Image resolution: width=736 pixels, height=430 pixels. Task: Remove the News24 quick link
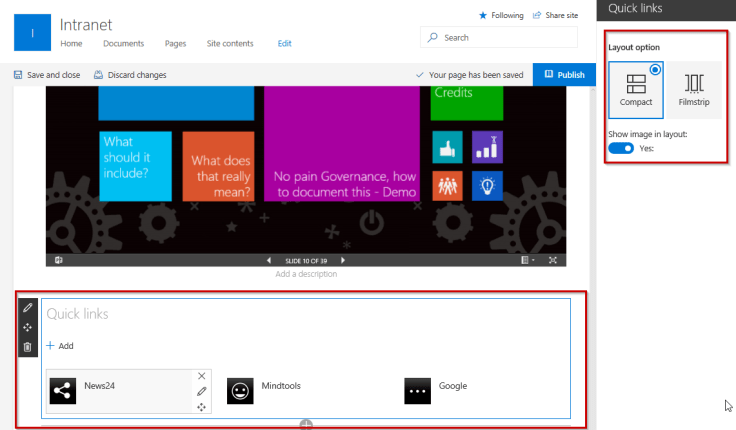coord(201,376)
